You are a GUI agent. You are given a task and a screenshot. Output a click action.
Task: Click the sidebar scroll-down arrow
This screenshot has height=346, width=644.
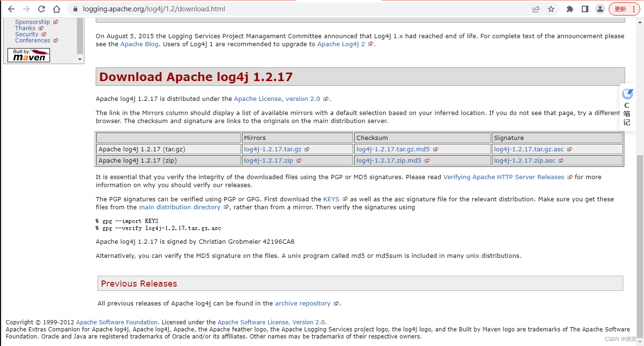tap(80, 58)
